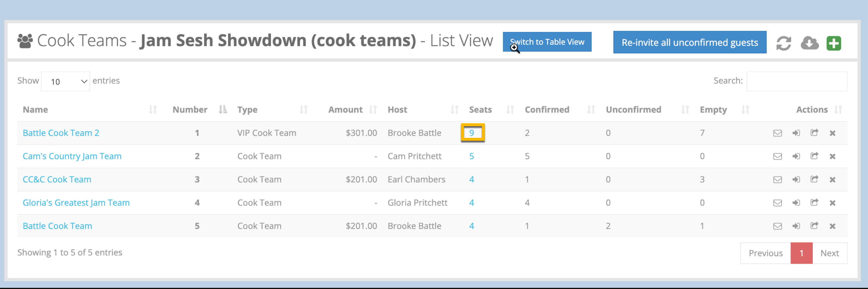Click seats value 4 for Gloria's Greatest Jam Team
This screenshot has height=289, width=868.
click(472, 203)
